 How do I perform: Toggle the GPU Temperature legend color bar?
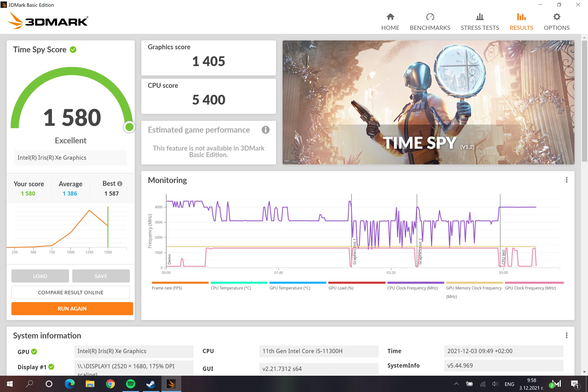click(x=297, y=283)
